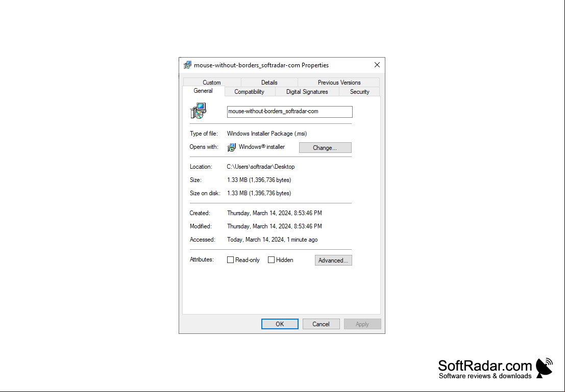
Task: Confirm with the OK button
Action: pos(280,324)
